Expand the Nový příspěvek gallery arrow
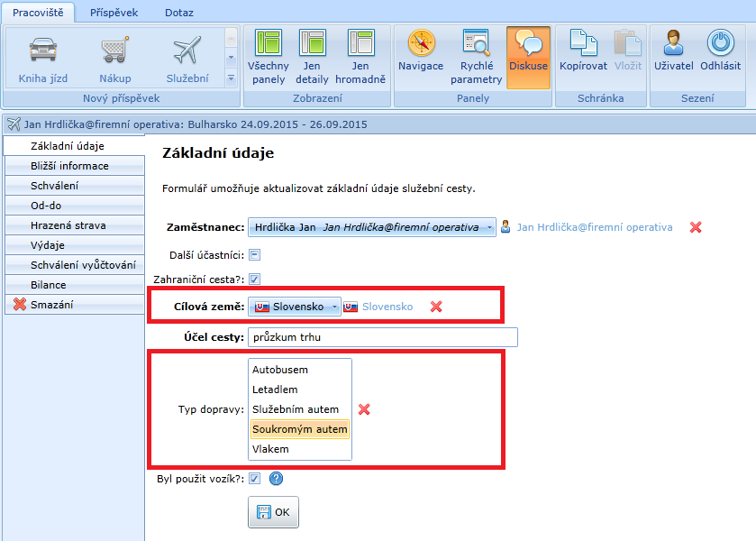This screenshot has height=541, width=756. point(231,78)
